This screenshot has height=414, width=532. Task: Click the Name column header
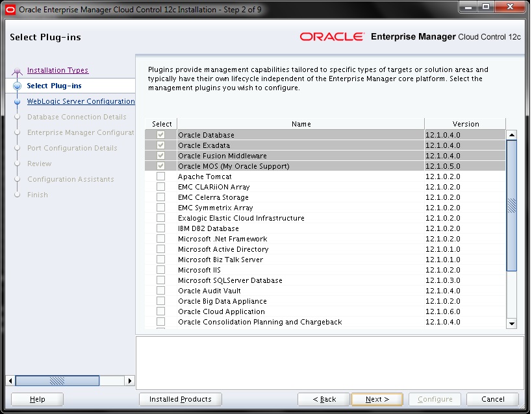coord(301,124)
